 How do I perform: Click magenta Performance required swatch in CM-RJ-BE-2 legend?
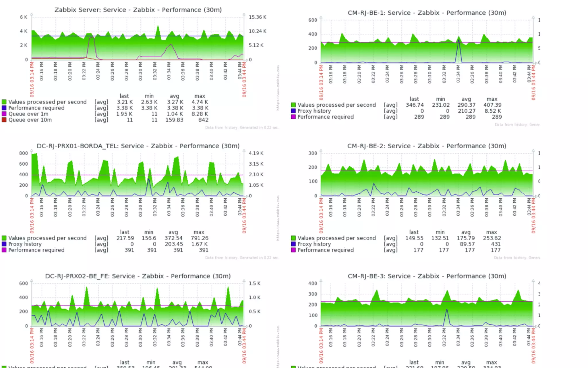click(x=293, y=250)
